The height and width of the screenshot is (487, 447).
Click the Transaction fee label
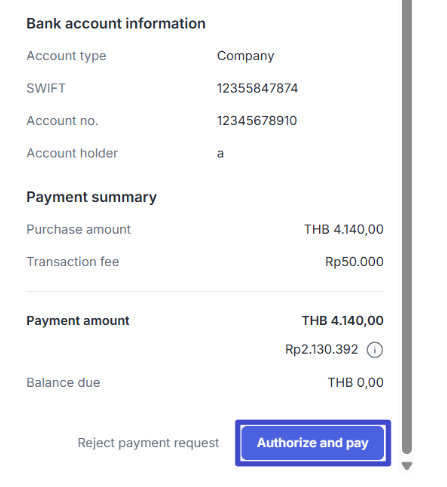(x=73, y=262)
